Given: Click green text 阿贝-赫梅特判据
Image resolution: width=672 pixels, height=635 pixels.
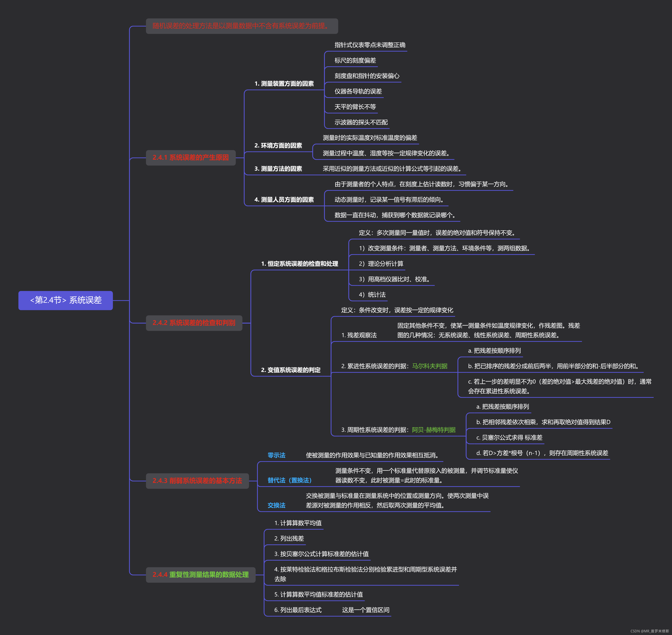Looking at the screenshot, I should (434, 430).
